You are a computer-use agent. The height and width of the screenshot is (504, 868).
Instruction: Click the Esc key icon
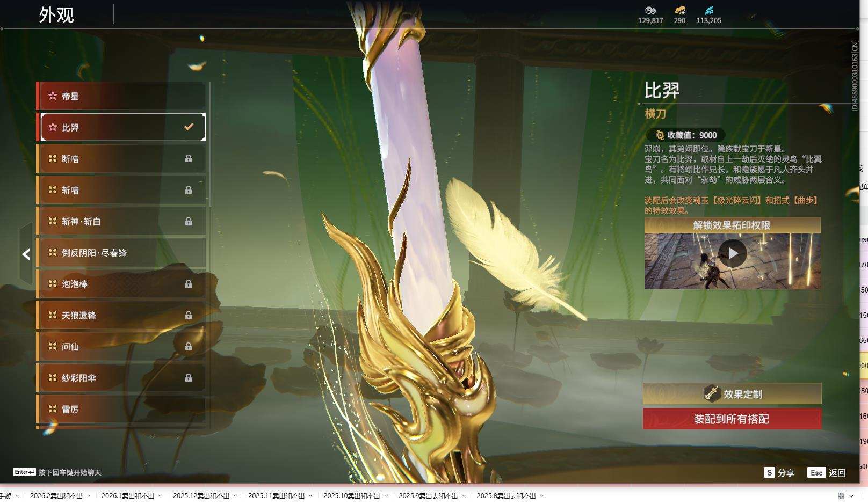tap(816, 472)
